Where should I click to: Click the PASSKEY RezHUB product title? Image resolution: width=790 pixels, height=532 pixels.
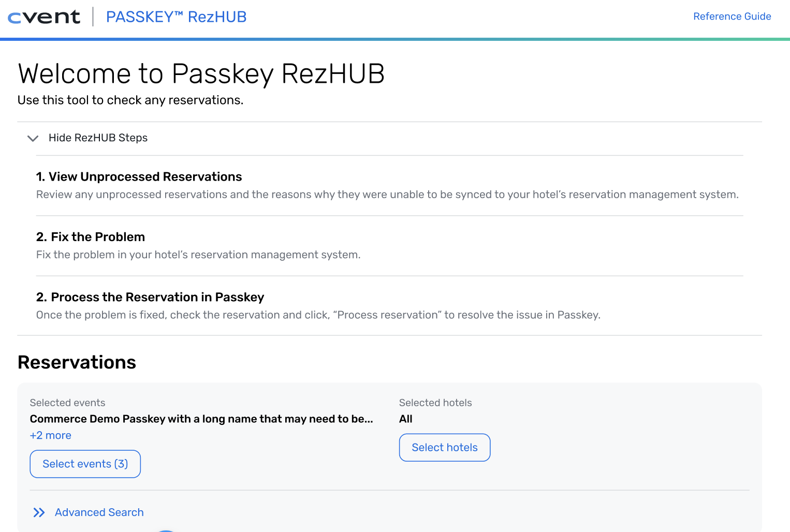176,17
